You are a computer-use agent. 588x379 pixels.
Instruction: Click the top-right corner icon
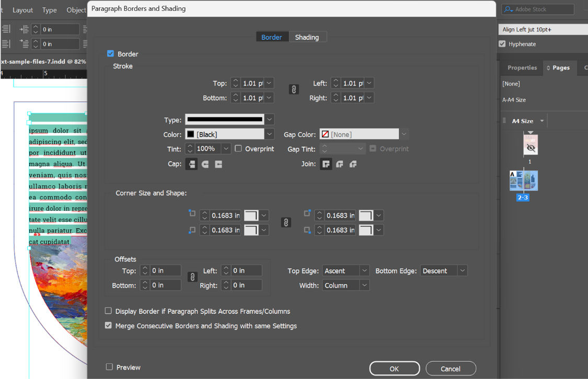tap(307, 213)
